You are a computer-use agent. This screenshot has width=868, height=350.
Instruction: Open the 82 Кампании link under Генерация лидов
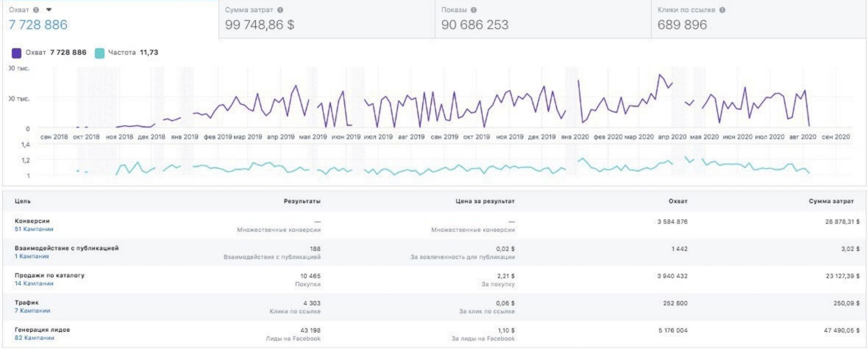tap(34, 338)
